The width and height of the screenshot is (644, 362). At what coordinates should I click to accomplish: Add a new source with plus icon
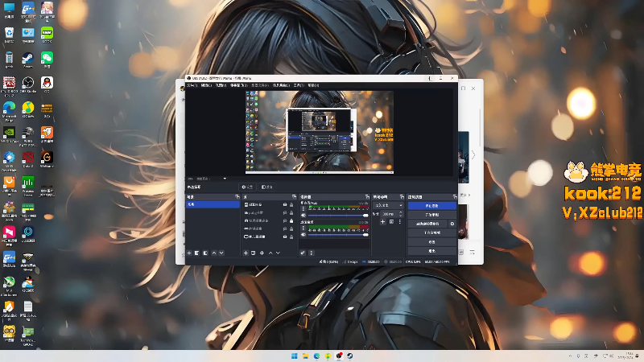click(x=246, y=253)
